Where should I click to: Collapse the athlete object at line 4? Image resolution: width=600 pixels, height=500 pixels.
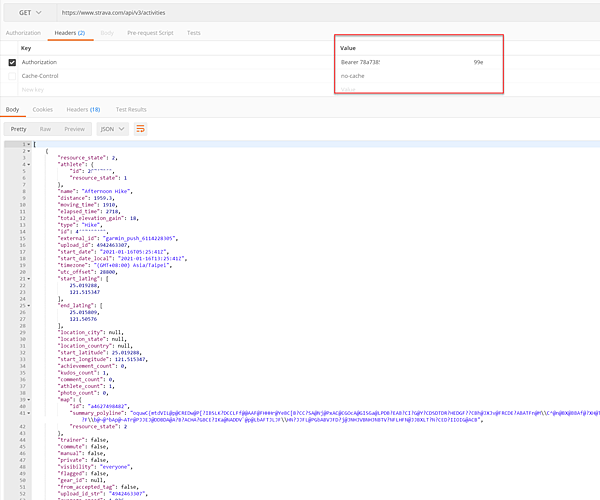pyautogui.click(x=29, y=164)
